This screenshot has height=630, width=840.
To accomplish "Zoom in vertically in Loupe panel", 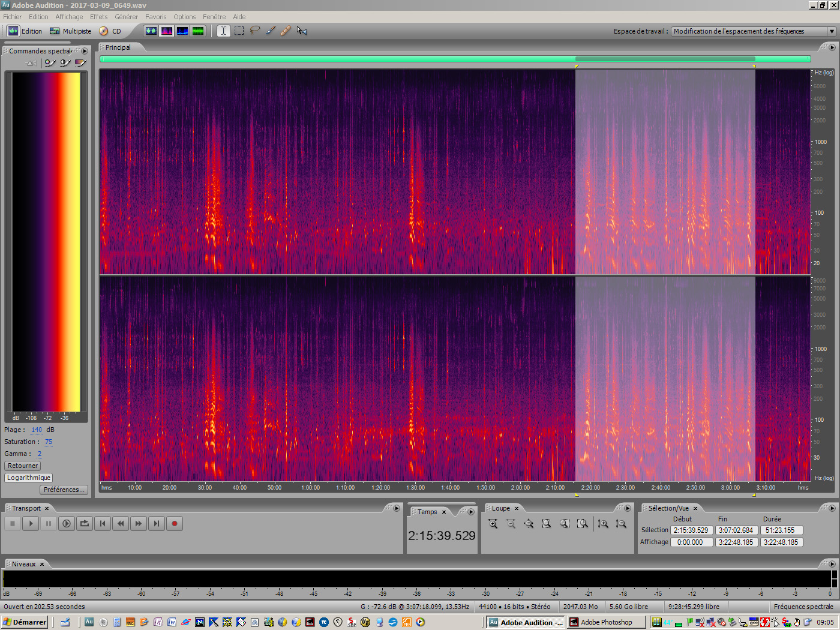I will (x=603, y=524).
